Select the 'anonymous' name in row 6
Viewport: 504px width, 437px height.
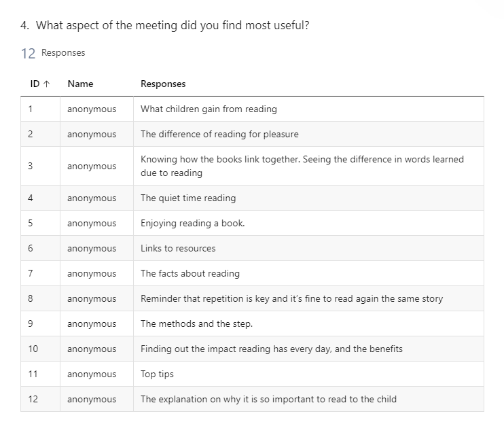[x=92, y=248]
